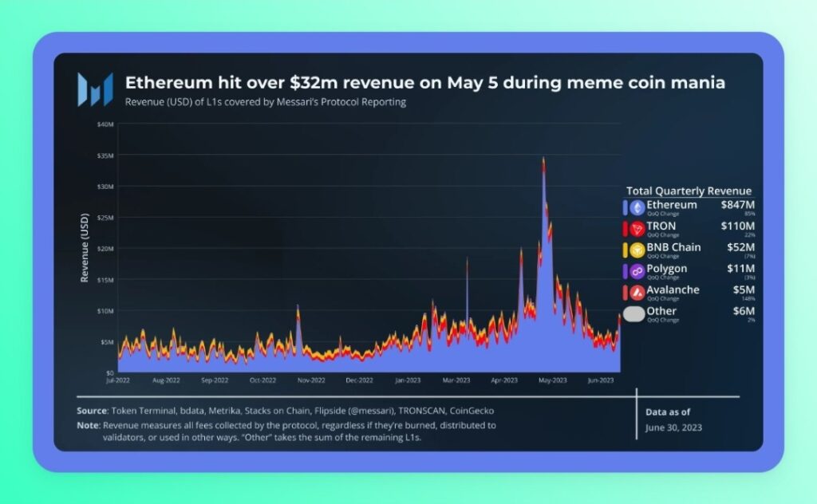The image size is (817, 504).
Task: Click the May 5 revenue peak on chart
Action: pyautogui.click(x=543, y=159)
